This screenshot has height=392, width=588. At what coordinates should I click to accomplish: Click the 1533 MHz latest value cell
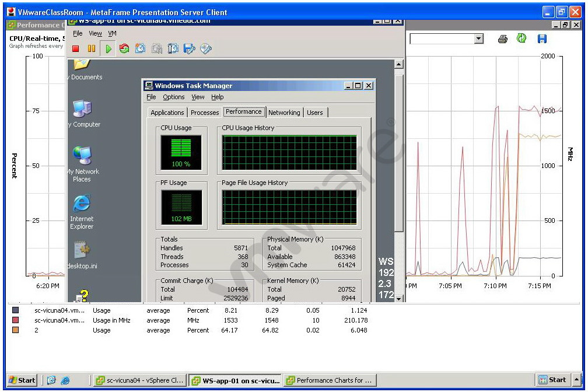(230, 320)
